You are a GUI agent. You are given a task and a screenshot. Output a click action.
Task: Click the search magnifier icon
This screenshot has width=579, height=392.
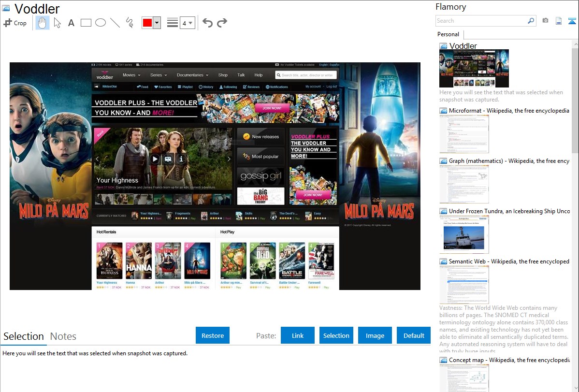[x=531, y=21]
